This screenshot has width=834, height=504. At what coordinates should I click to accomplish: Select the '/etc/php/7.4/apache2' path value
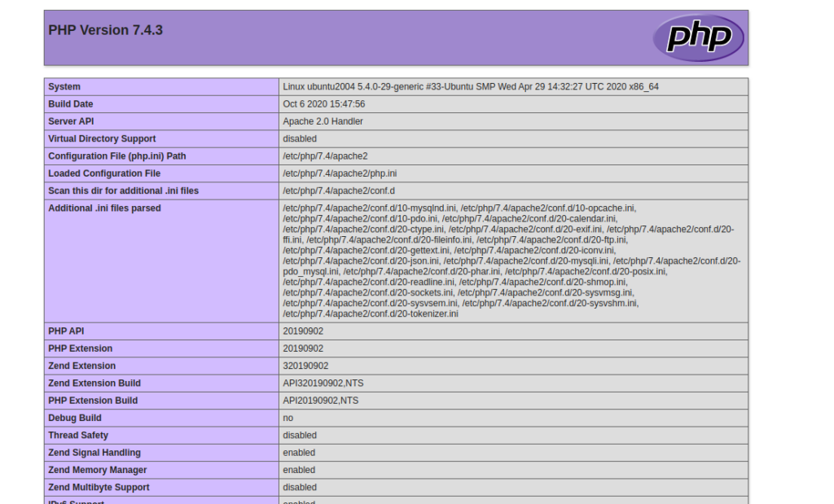point(326,156)
